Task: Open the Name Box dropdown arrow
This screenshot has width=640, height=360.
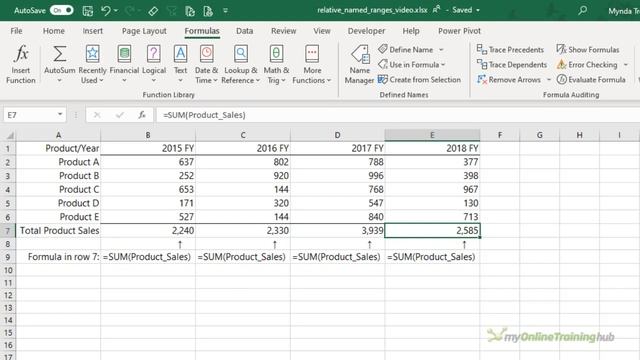Action: pyautogui.click(x=60, y=115)
